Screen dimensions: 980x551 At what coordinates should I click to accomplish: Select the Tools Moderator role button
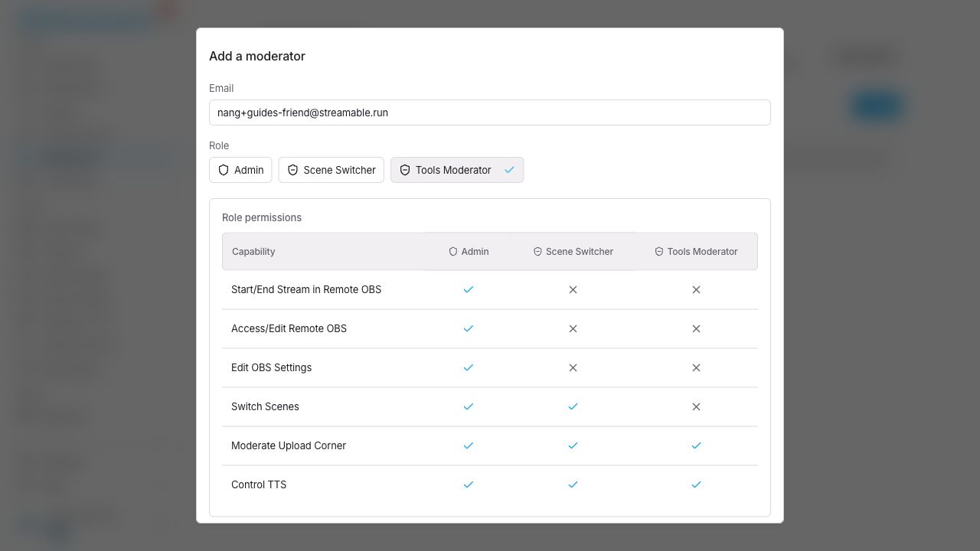(457, 170)
